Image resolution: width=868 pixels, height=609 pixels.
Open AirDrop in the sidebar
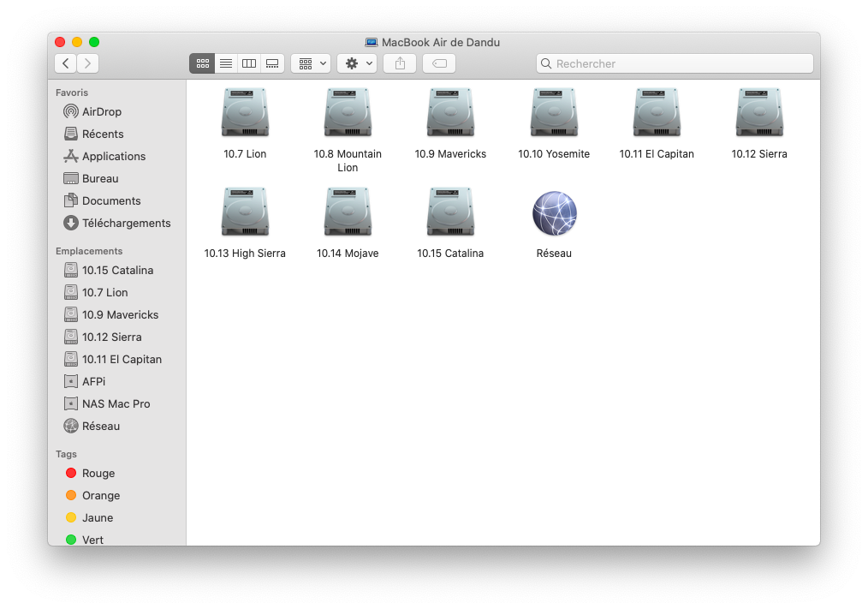click(92, 112)
